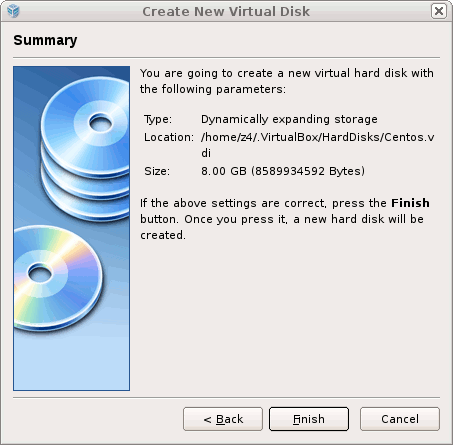Select the 'Size:' label
Viewport: 453px width, 445px height.
157,171
